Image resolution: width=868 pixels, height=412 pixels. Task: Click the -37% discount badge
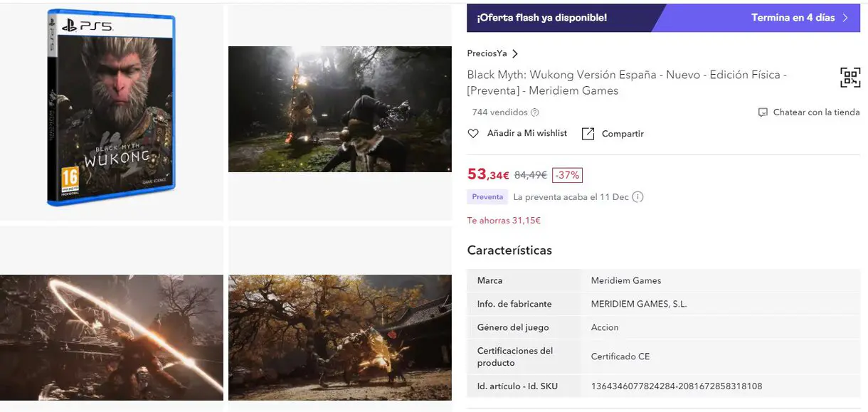click(x=568, y=175)
